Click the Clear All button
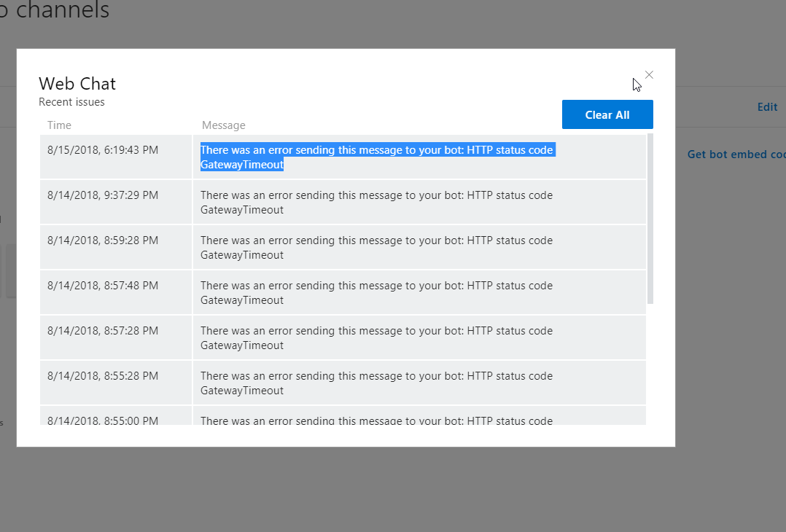 pos(607,114)
